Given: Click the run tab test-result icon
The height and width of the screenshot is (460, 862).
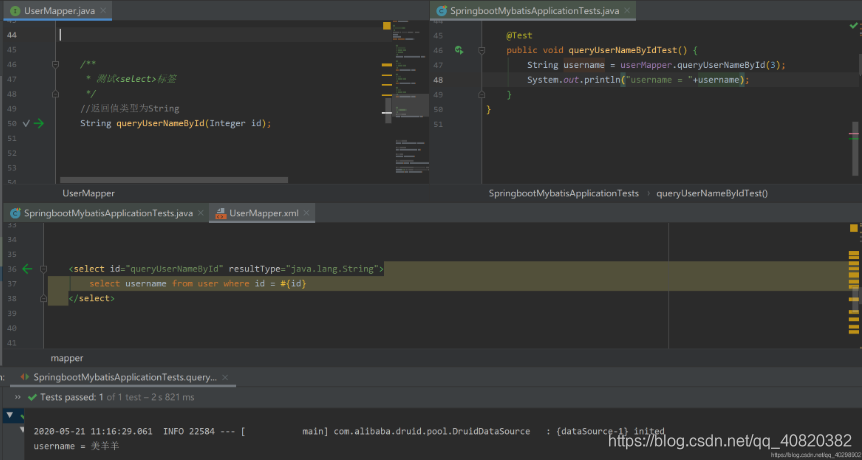Looking at the screenshot, I should pos(24,378).
